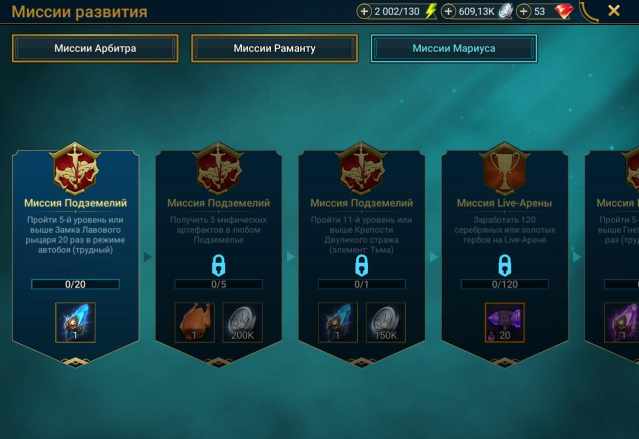
Task: Add silver with the plus icon
Action: (x=448, y=11)
